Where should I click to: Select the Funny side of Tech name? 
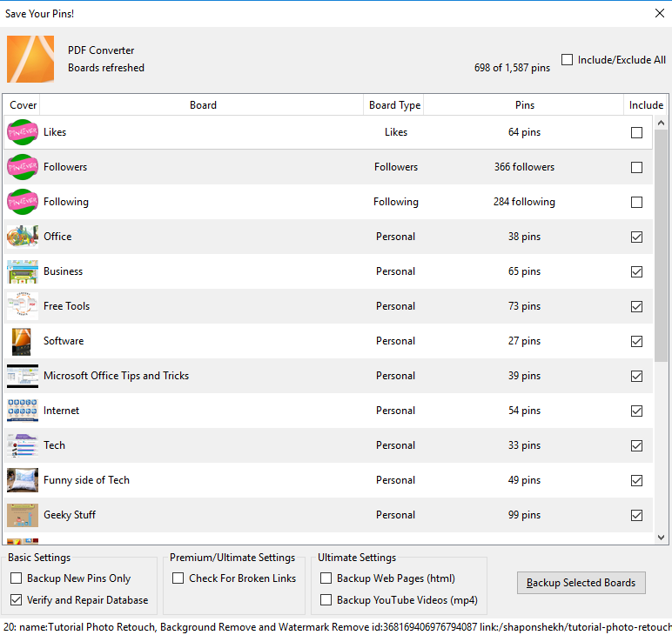coord(86,480)
